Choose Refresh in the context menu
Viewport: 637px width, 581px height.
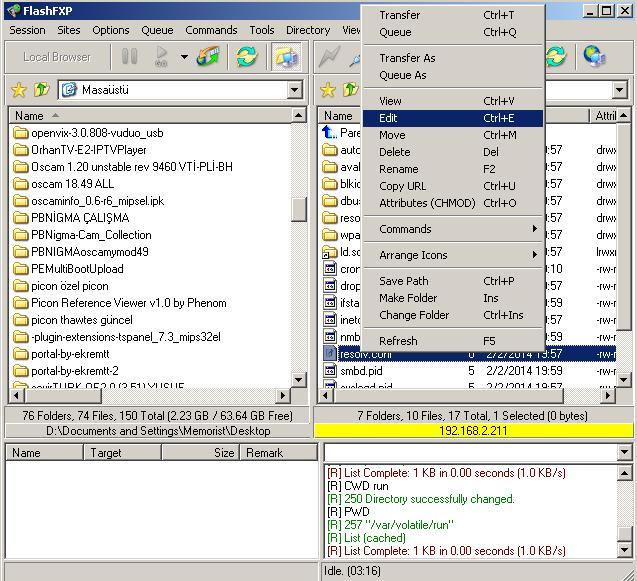coord(453,341)
